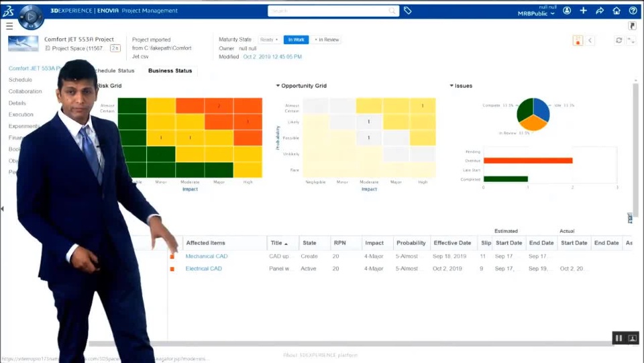The height and width of the screenshot is (363, 644).
Task: Refresh the project page
Action: point(619,40)
